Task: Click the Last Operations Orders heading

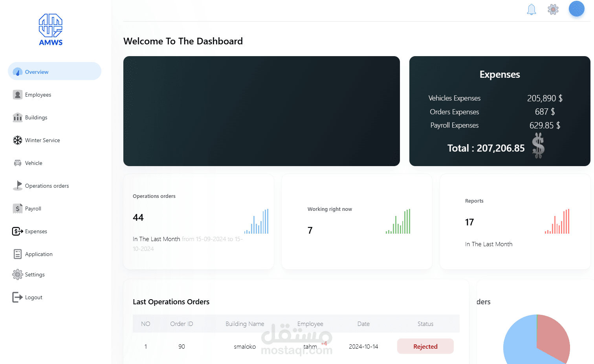Action: 171,302
